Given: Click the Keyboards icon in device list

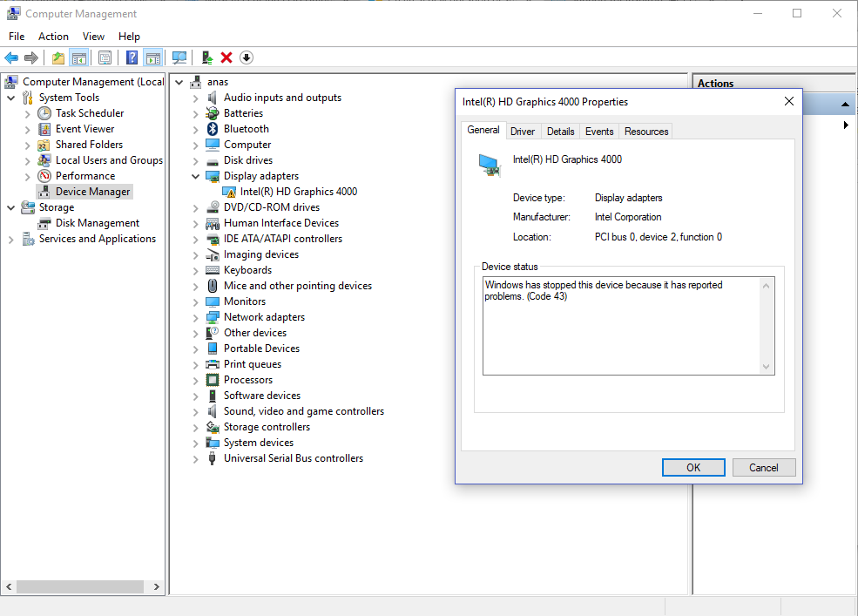Looking at the screenshot, I should [213, 270].
